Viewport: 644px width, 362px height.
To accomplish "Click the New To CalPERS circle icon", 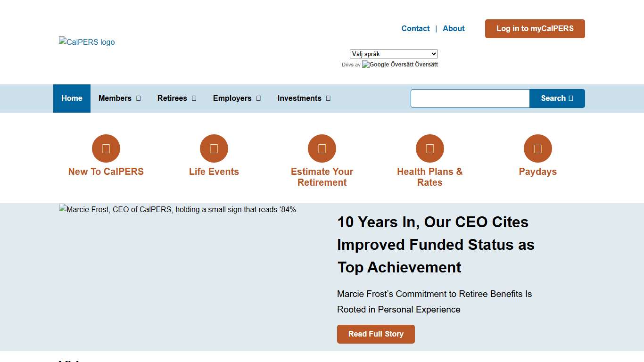I will 106,148.
